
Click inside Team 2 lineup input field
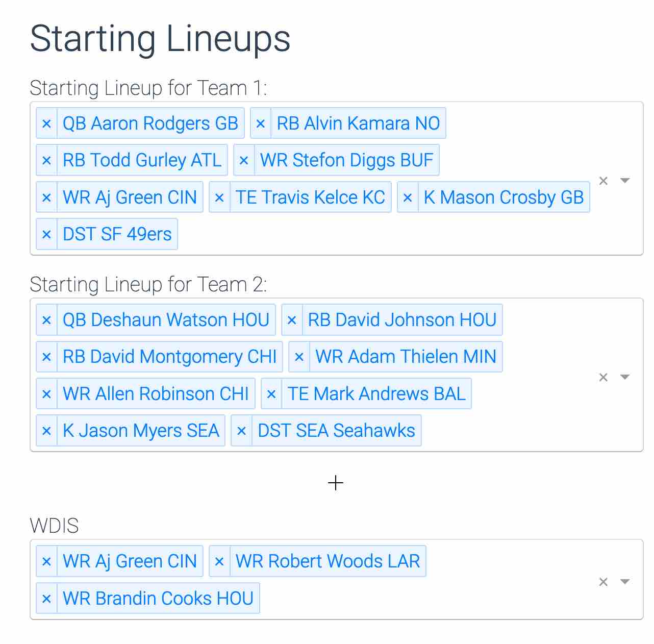click(510, 431)
